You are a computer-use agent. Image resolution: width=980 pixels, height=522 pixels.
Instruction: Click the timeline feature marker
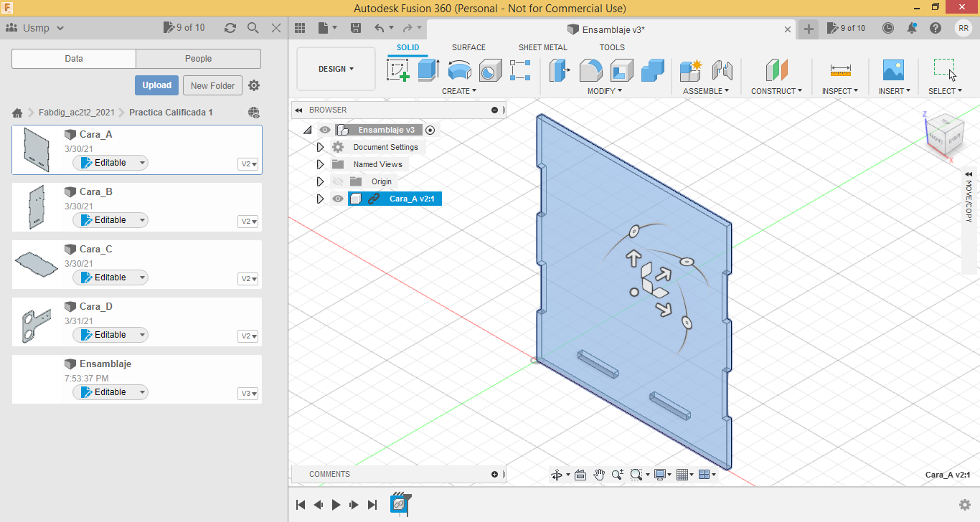point(398,504)
